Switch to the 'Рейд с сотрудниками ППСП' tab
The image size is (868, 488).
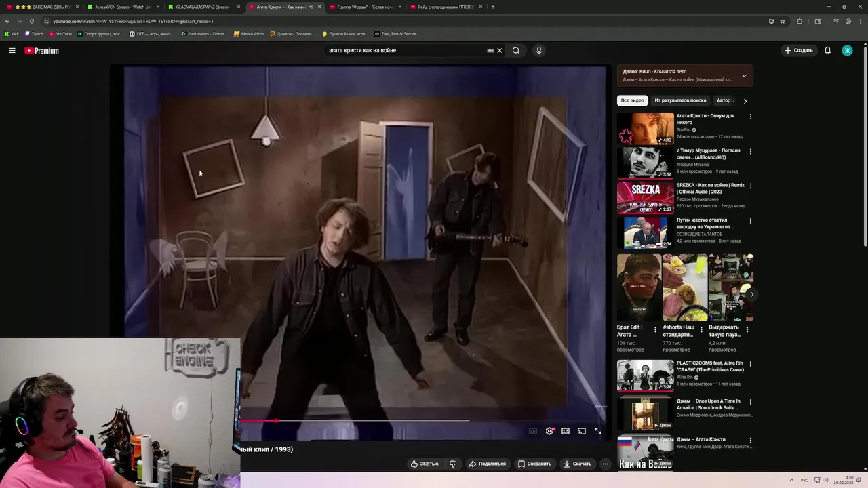tap(445, 7)
